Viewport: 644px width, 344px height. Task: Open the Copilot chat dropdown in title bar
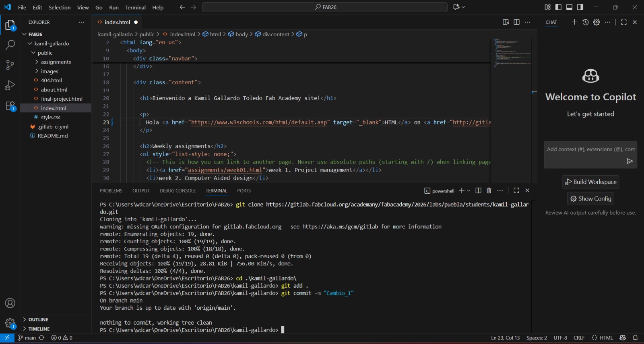(x=463, y=7)
